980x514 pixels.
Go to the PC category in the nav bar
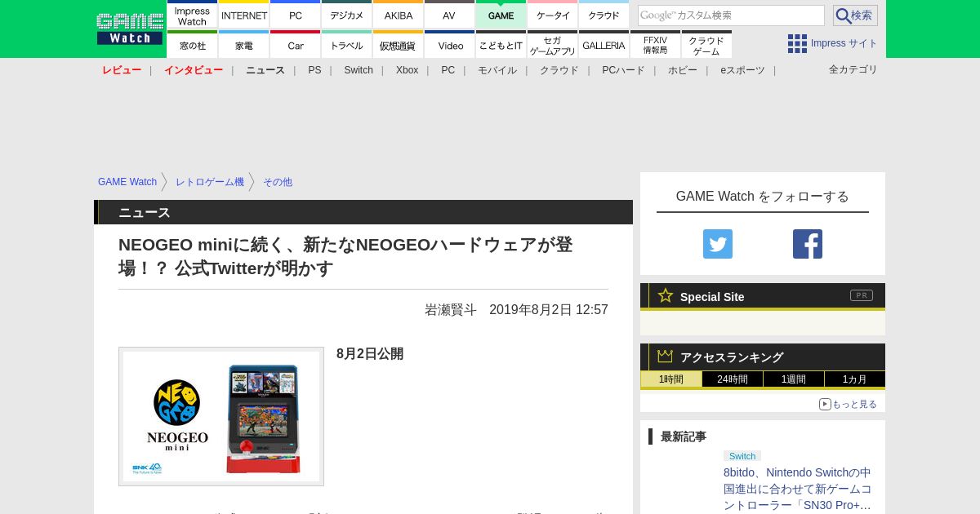point(448,70)
